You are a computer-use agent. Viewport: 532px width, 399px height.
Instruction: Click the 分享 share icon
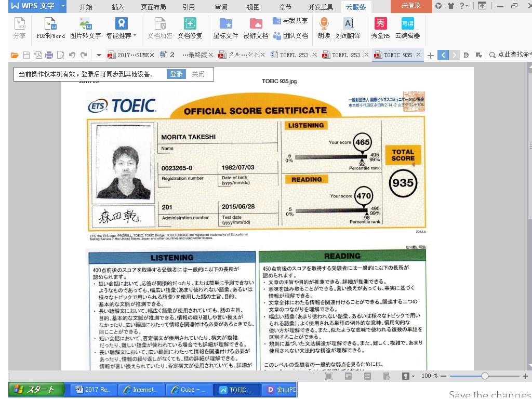pyautogui.click(x=19, y=28)
